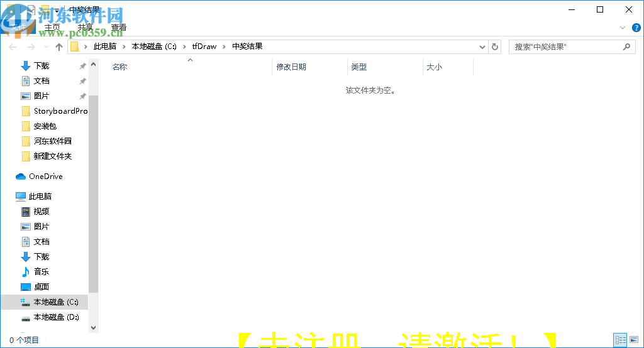The image size is (644, 348).
Task: Expand breadcrumb arrow after 此电脑
Action: coord(124,46)
